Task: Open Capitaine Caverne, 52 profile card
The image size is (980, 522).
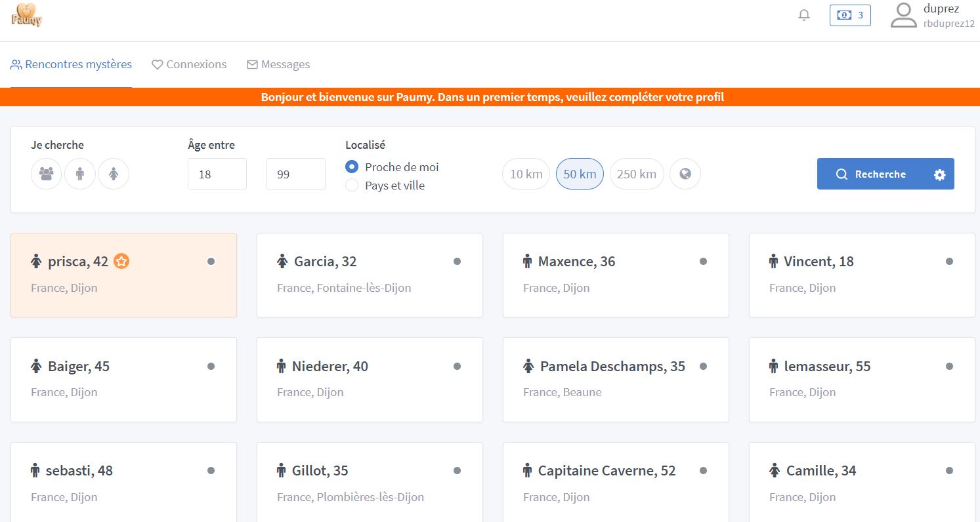Action: pyautogui.click(x=616, y=482)
